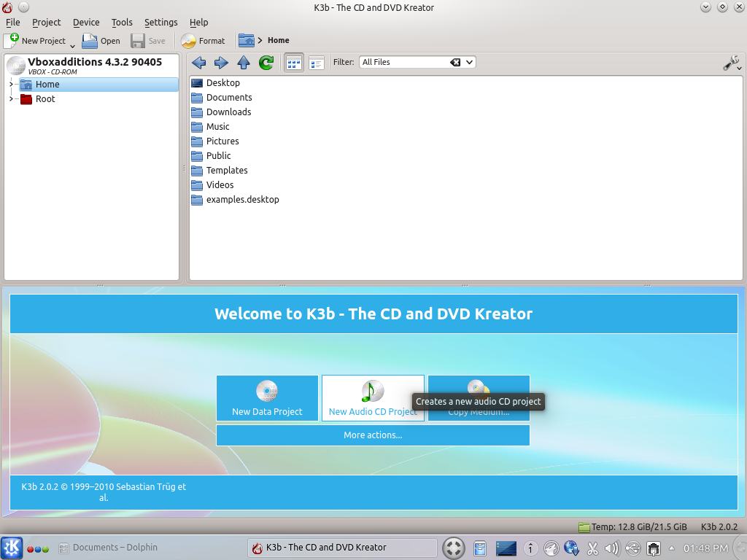Open the Filter All Files dropdown
The height and width of the screenshot is (560, 747).
click(x=469, y=63)
